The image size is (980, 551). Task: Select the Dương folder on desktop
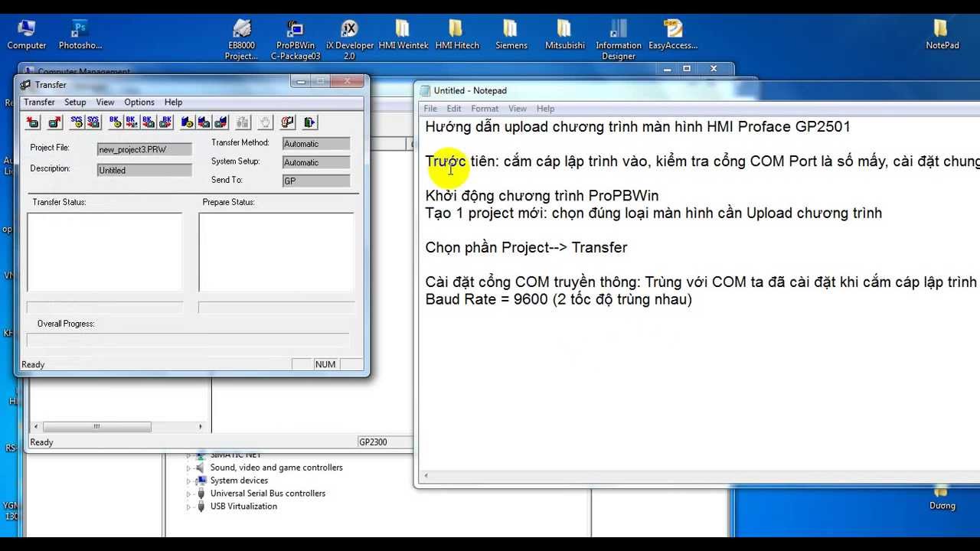click(x=942, y=499)
